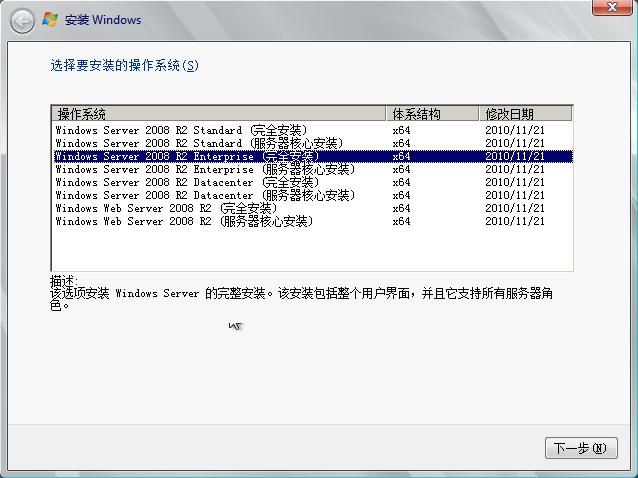638x478 pixels.
Task: Click 2010/11/21 date in Web Server core row
Action: 515,221
